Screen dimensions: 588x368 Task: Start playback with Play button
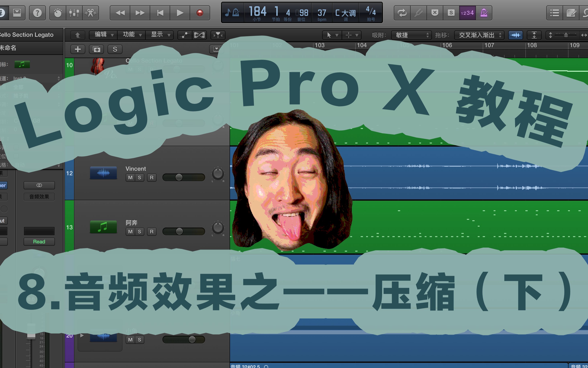tap(180, 13)
